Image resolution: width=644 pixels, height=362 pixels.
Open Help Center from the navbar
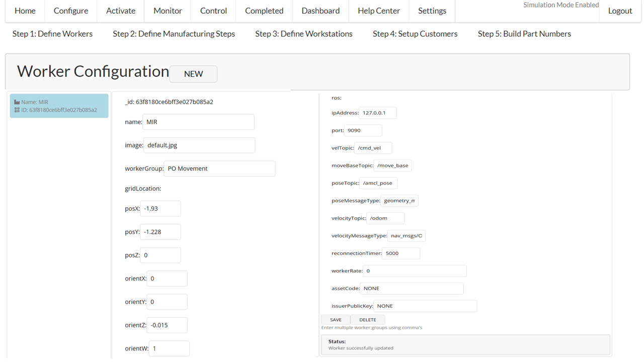coord(379,11)
